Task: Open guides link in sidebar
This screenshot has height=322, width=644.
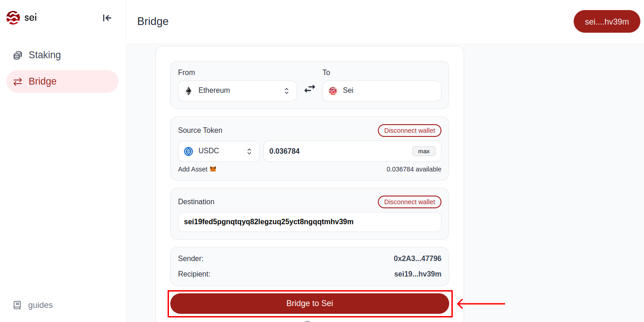Action: (40, 305)
